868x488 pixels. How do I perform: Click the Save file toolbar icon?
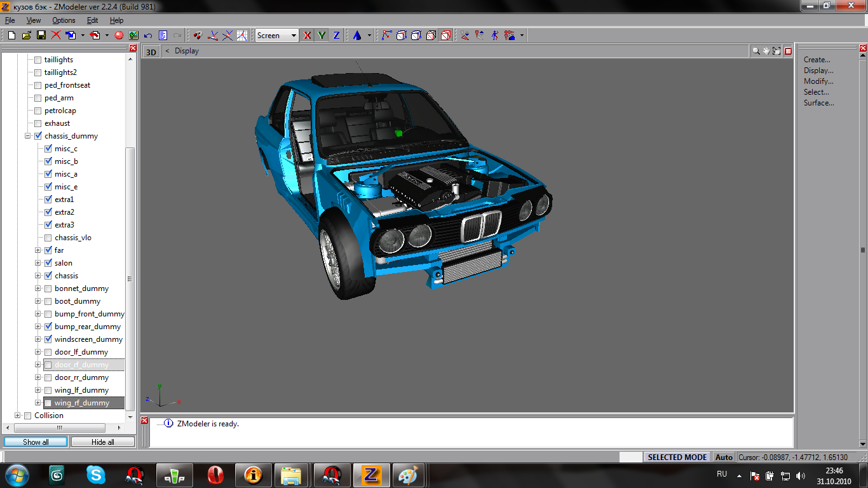coord(41,36)
